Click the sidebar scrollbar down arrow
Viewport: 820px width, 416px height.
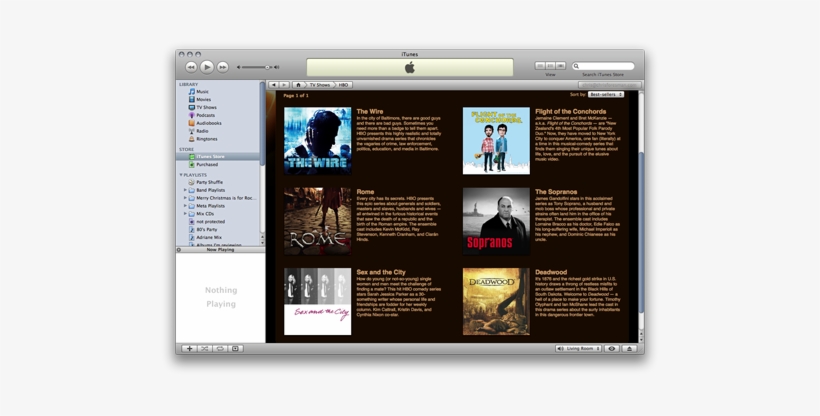coord(263,243)
